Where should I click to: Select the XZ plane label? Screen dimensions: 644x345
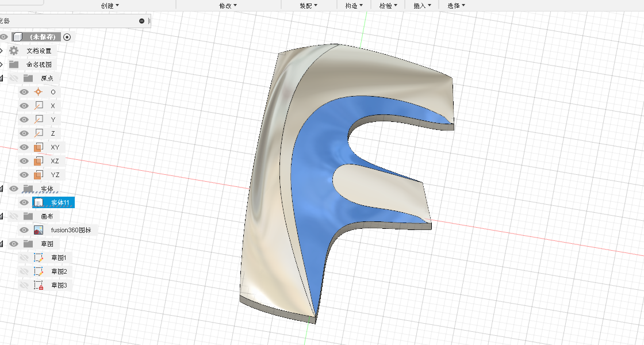(55, 161)
